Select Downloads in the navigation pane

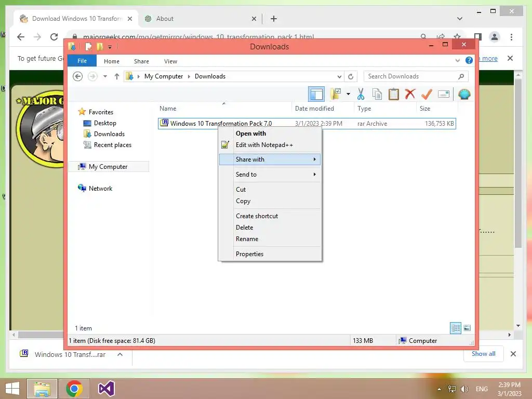pos(109,134)
